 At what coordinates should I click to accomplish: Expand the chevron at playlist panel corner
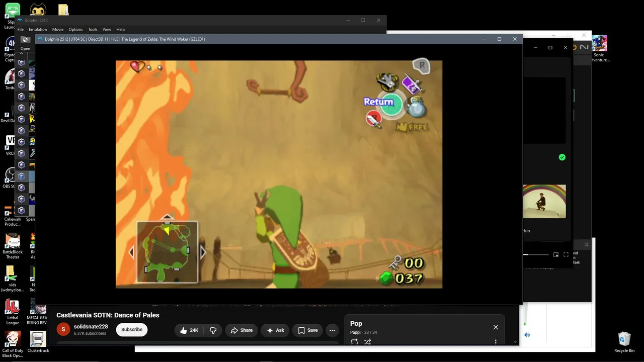(515, 342)
